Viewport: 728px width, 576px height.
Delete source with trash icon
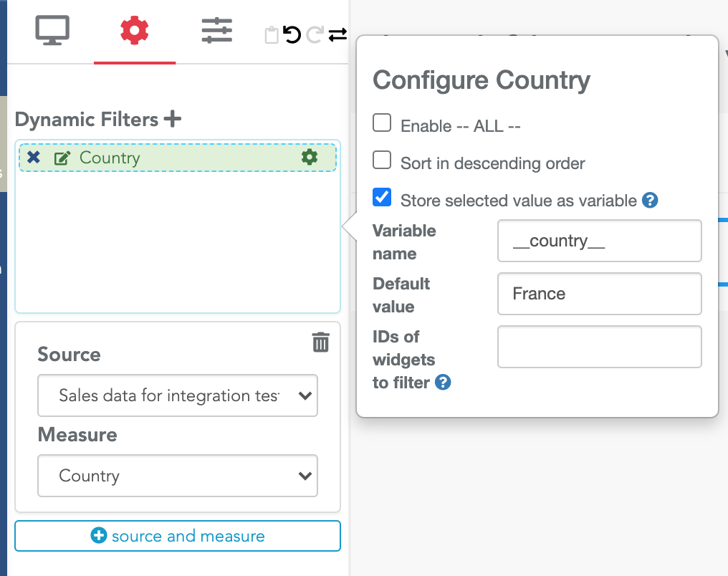[320, 342]
